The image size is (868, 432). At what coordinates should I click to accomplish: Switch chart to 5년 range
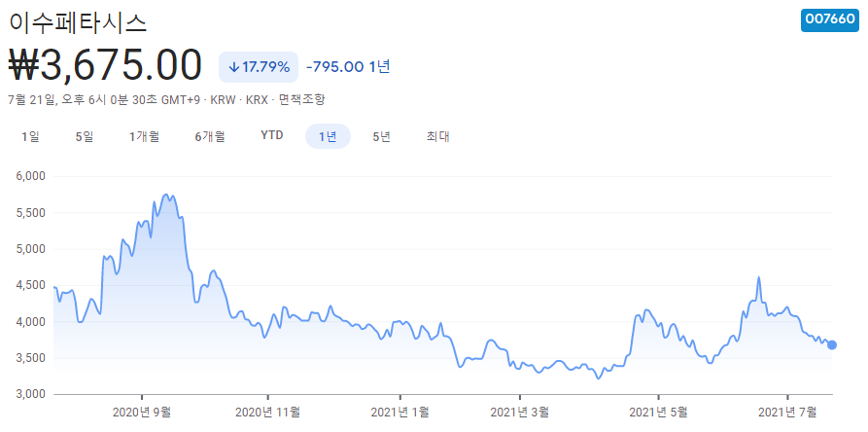(382, 136)
